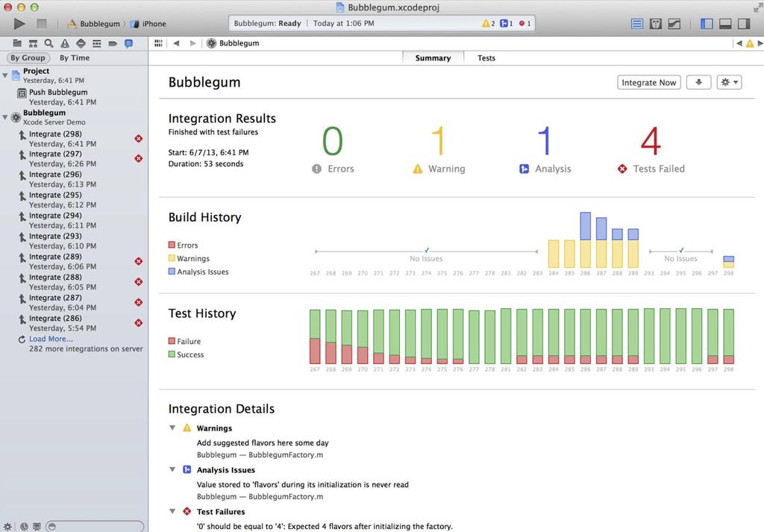Select By Time log sorting
This screenshot has width=764, height=532.
tap(75, 57)
